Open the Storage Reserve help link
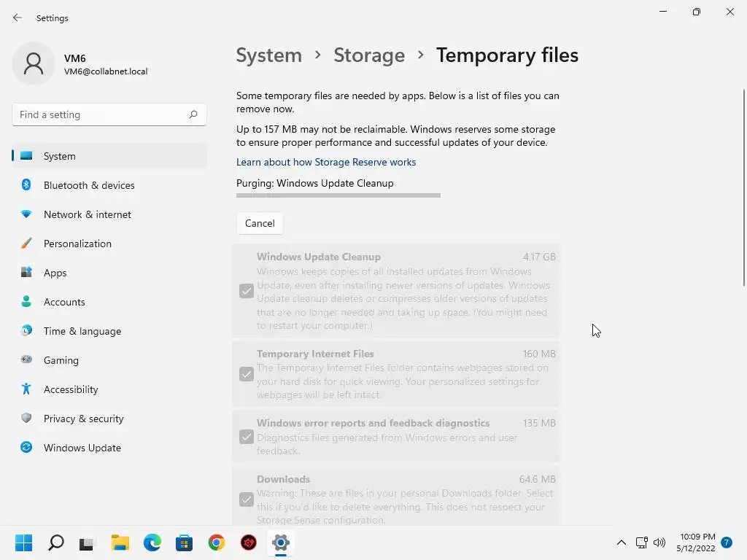The image size is (747, 560). (x=326, y=162)
